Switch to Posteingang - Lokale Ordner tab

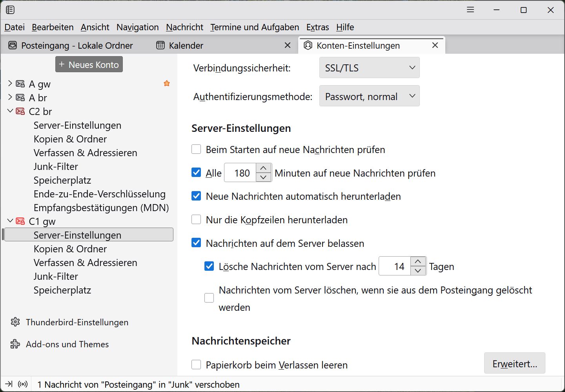(x=77, y=46)
